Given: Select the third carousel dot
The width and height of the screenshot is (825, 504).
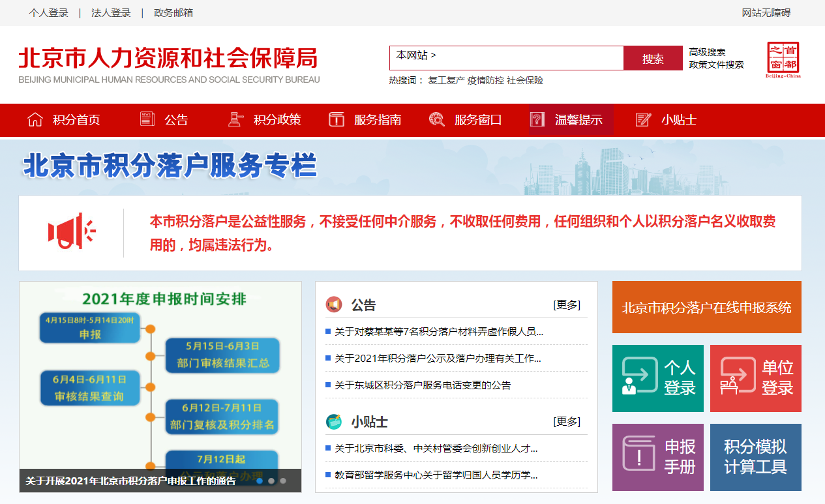Looking at the screenshot, I should coord(283,481).
